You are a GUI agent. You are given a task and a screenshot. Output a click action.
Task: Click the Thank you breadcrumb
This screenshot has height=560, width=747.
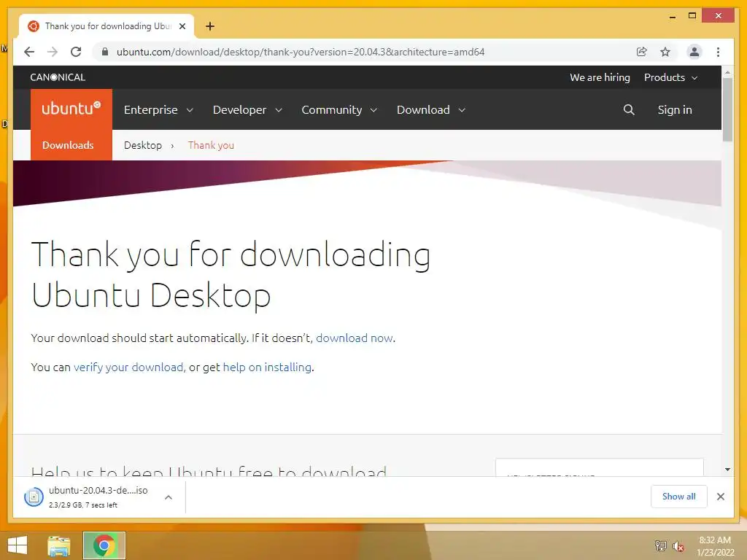[x=211, y=145]
